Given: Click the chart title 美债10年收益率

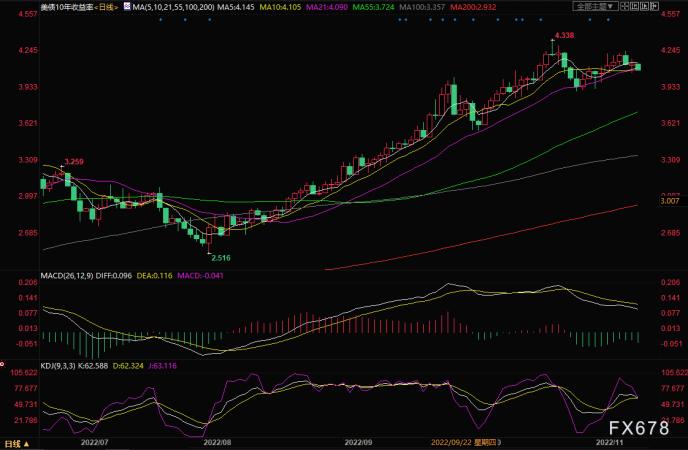Looking at the screenshot, I should (67, 7).
